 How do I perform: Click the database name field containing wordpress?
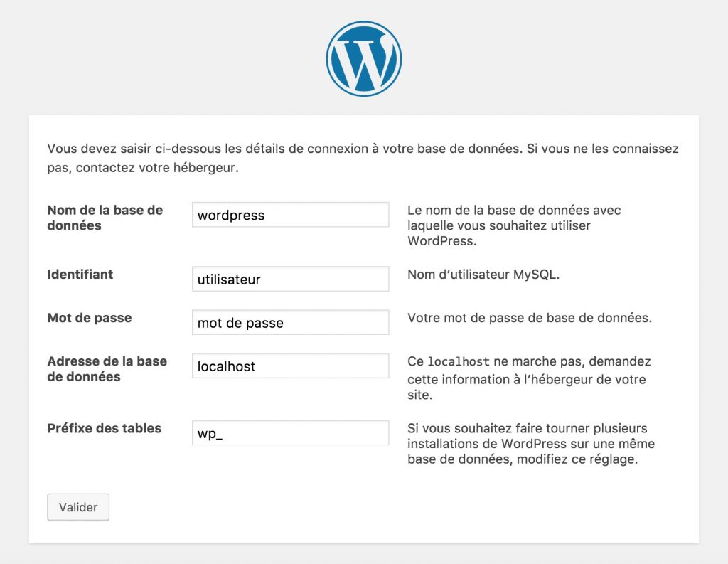[291, 215]
